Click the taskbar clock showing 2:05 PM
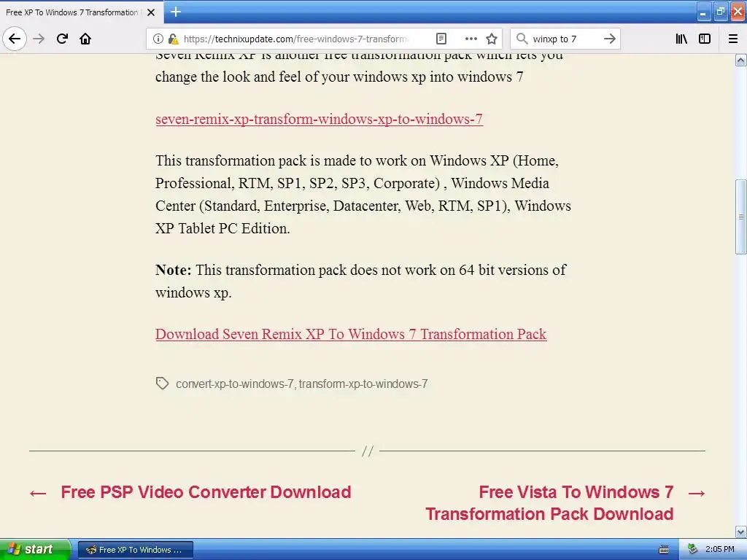Image resolution: width=747 pixels, height=560 pixels. [720, 549]
